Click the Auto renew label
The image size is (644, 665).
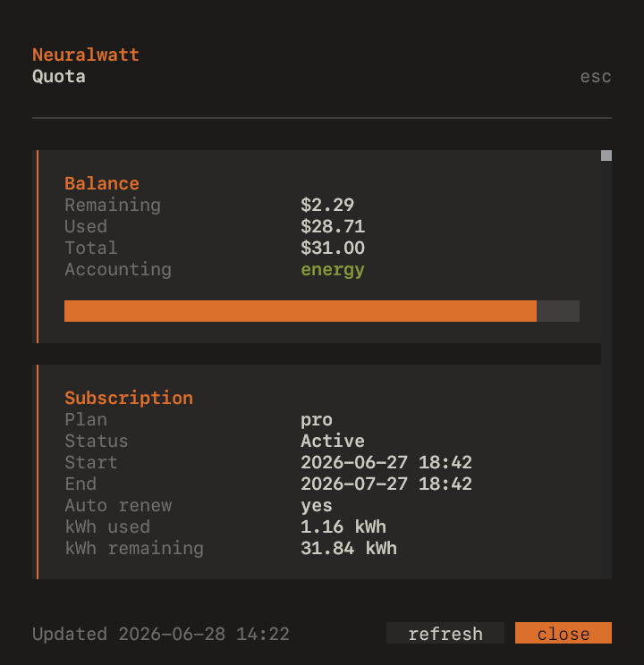pos(118,506)
